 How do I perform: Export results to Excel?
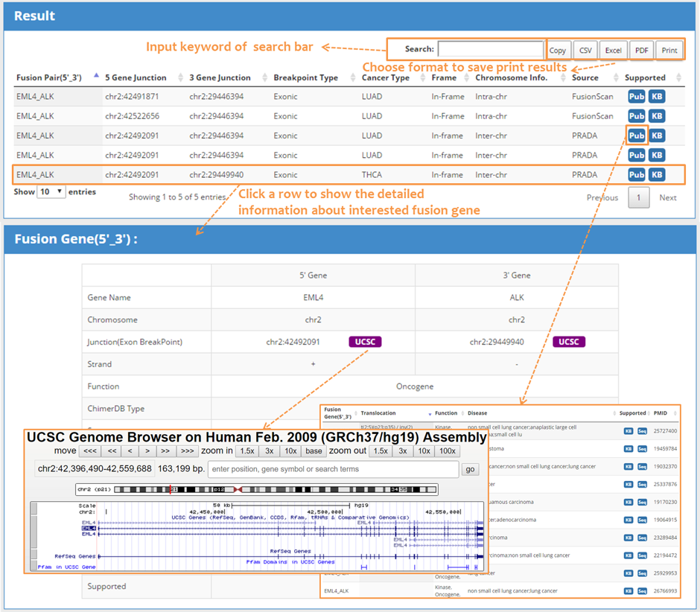click(613, 51)
